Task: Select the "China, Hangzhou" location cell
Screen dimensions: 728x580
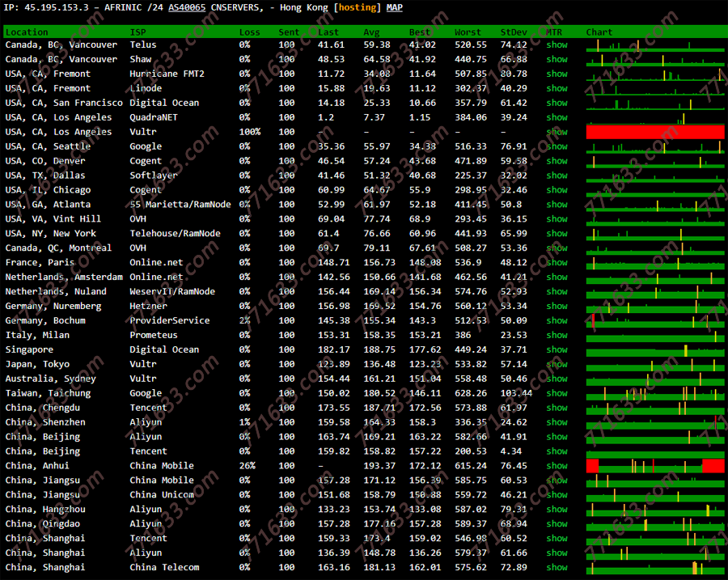Action: (45, 509)
